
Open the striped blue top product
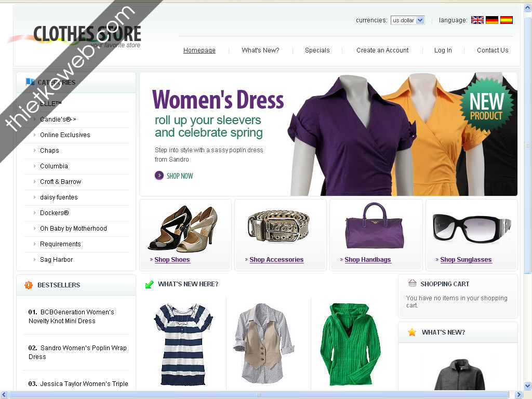pos(183,344)
